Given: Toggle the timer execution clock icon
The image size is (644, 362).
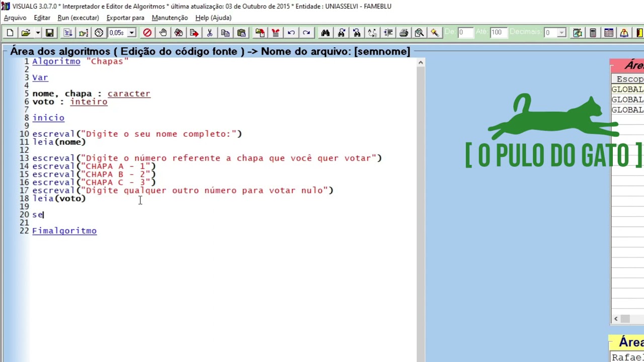Looking at the screenshot, I should (99, 33).
